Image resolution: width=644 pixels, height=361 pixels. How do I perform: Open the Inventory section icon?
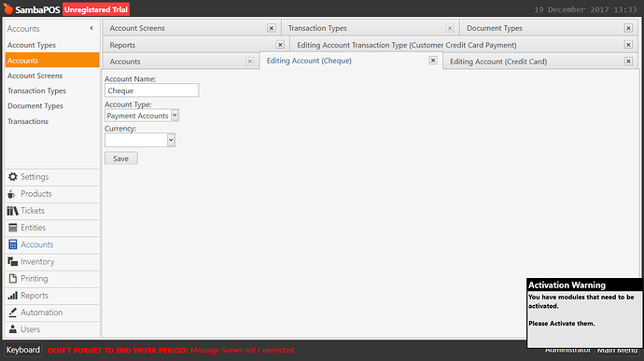[x=13, y=261]
